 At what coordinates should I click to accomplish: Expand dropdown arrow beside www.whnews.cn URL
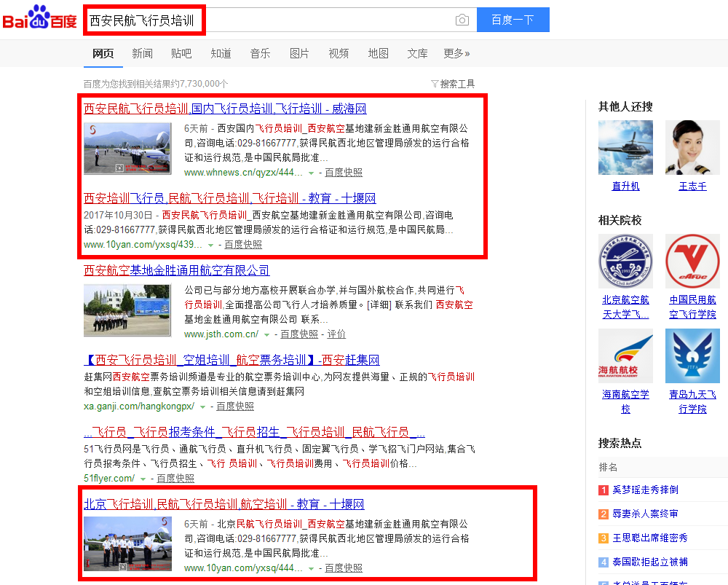click(x=311, y=173)
